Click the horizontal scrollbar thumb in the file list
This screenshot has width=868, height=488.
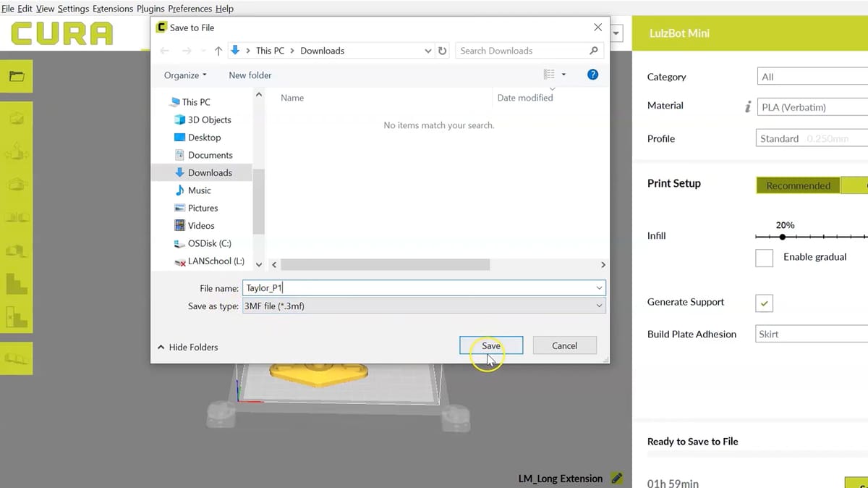(385, 265)
